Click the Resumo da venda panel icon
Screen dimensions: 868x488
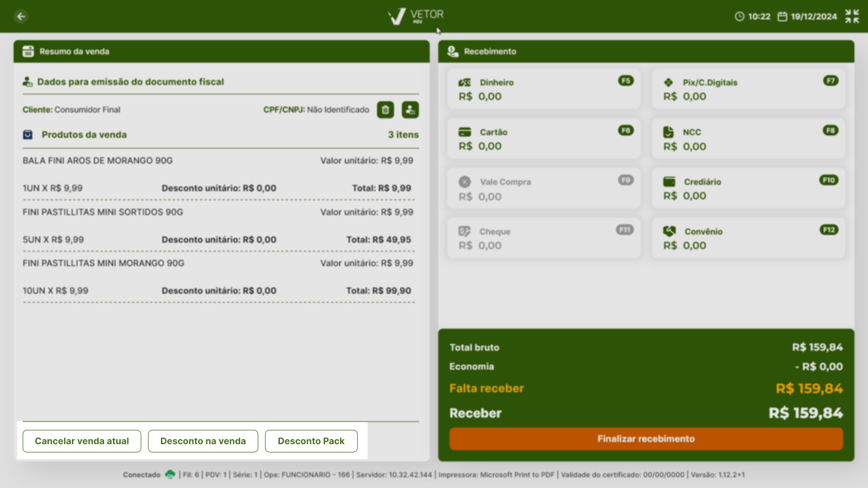pos(28,52)
